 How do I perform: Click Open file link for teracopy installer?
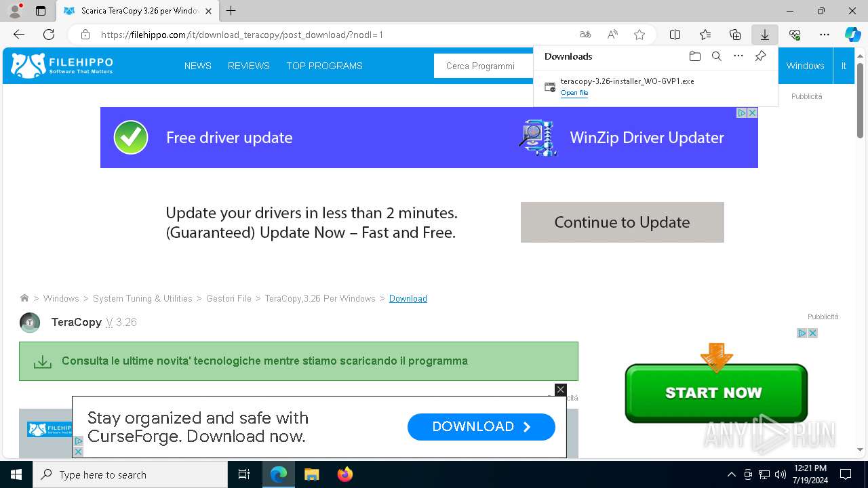click(574, 93)
